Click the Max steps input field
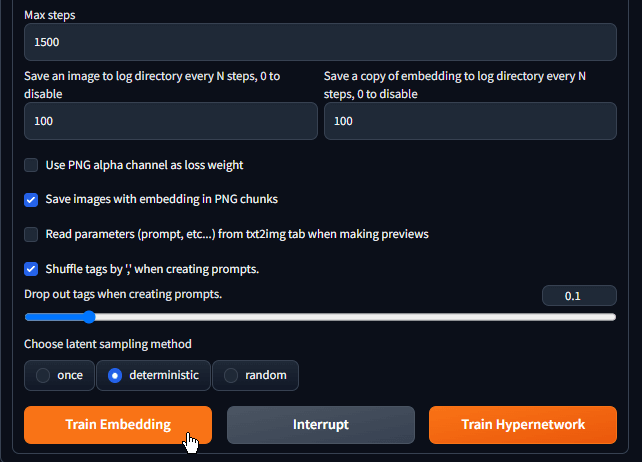Screen dimensions: 642x462 [320, 42]
